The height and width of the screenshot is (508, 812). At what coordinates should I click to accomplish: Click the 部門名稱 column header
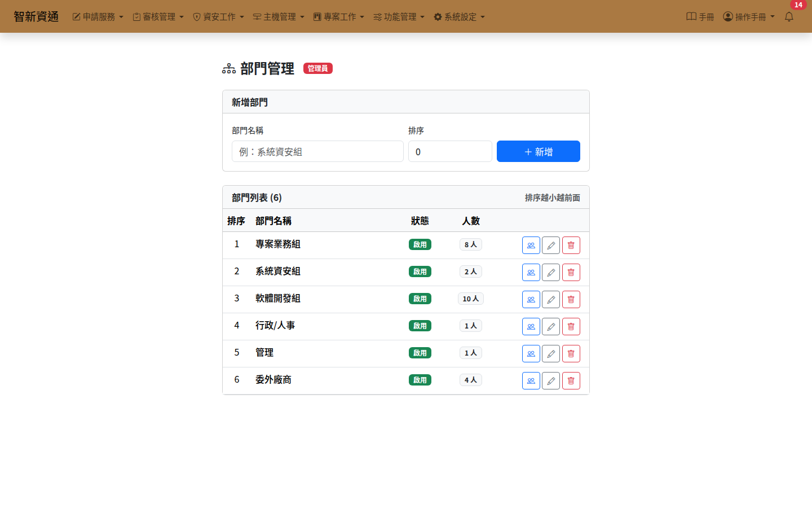pyautogui.click(x=273, y=221)
